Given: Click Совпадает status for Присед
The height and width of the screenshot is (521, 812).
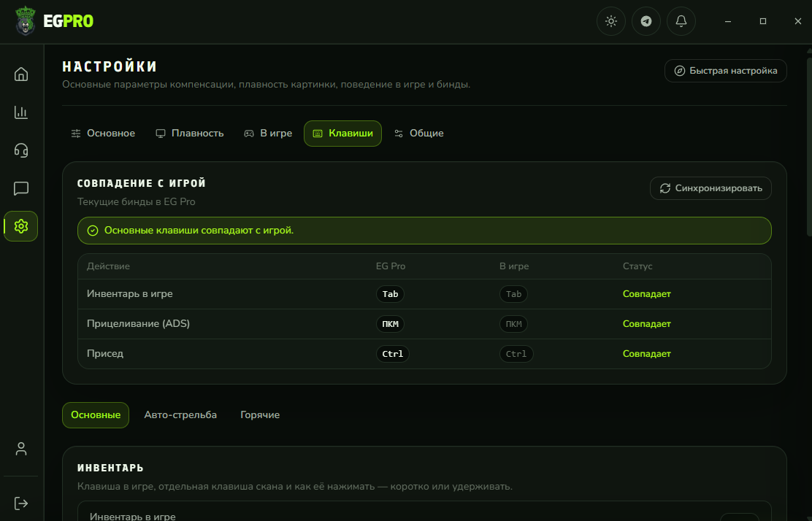Looking at the screenshot, I should 647,354.
